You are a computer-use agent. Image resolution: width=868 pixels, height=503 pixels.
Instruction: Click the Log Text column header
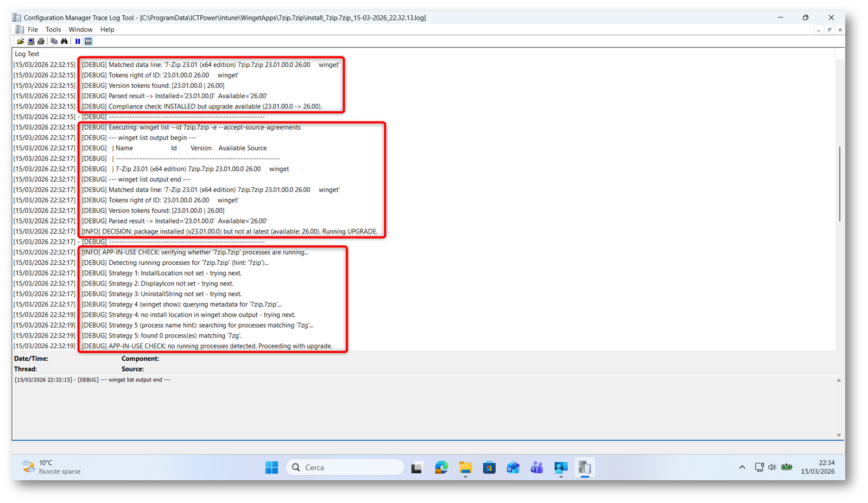(x=27, y=54)
